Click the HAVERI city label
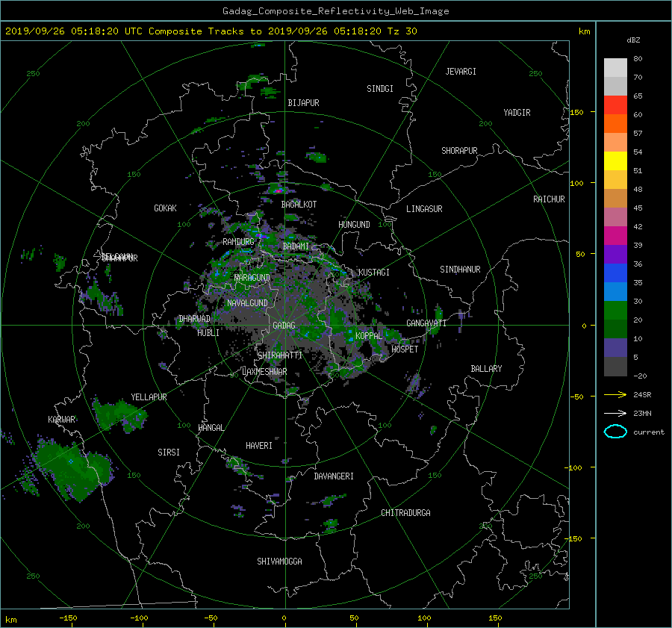 click(259, 446)
